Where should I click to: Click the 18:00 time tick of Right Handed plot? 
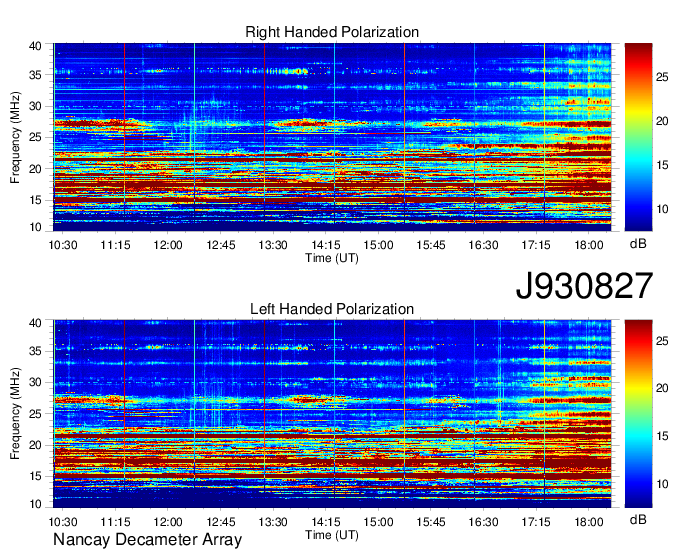click(588, 245)
